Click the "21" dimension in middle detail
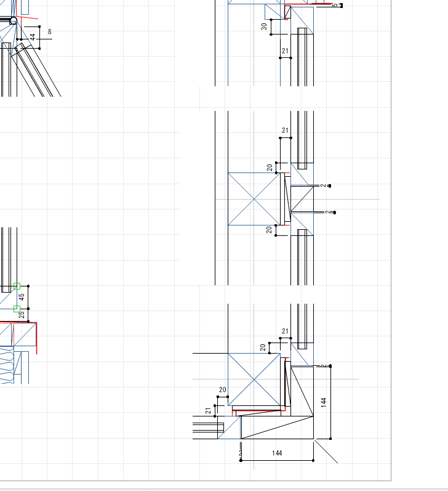The image size is (448, 491). coord(285,131)
